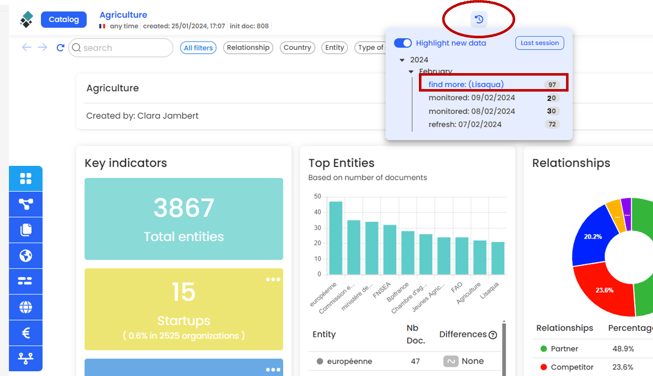Open the euro funding sidebar icon
The image size is (653, 376).
tap(26, 333)
